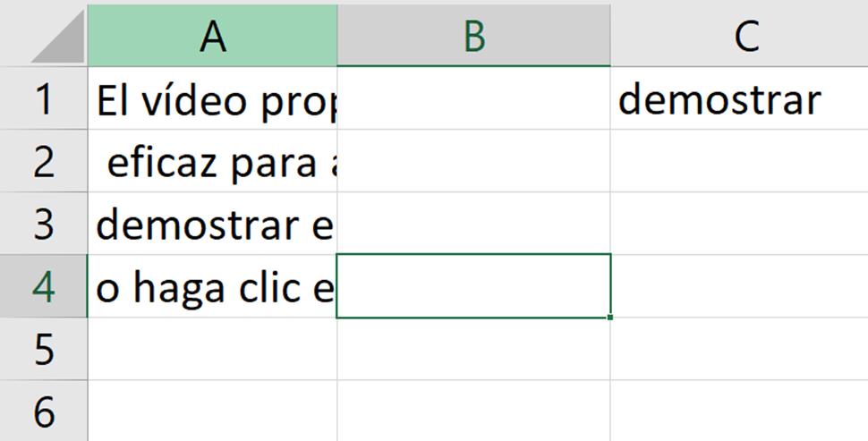The image size is (868, 441).
Task: Select column C cell containing "demostrar"
Action: (x=739, y=99)
